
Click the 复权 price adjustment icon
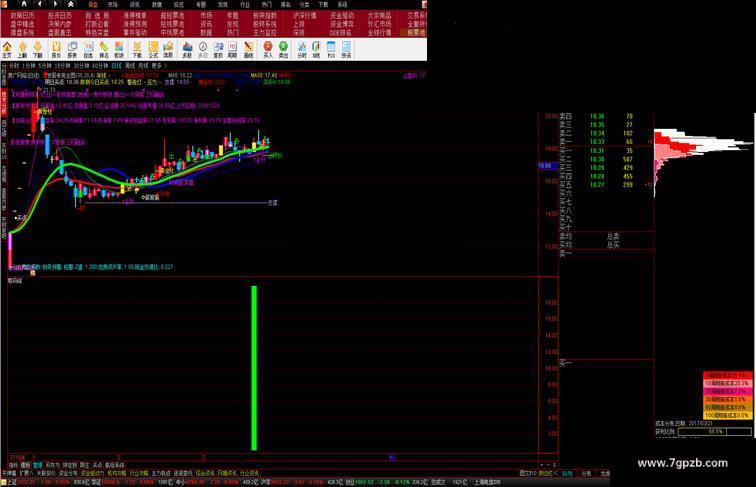218,50
